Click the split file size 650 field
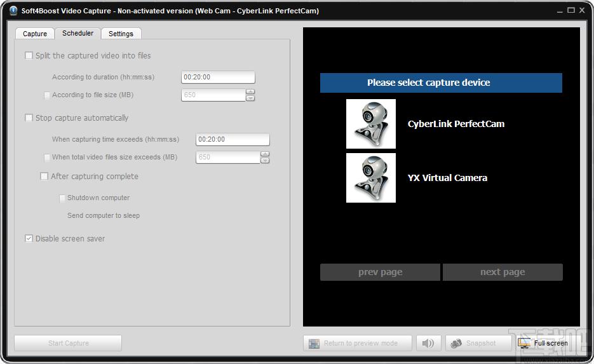The image size is (594, 364). [213, 95]
